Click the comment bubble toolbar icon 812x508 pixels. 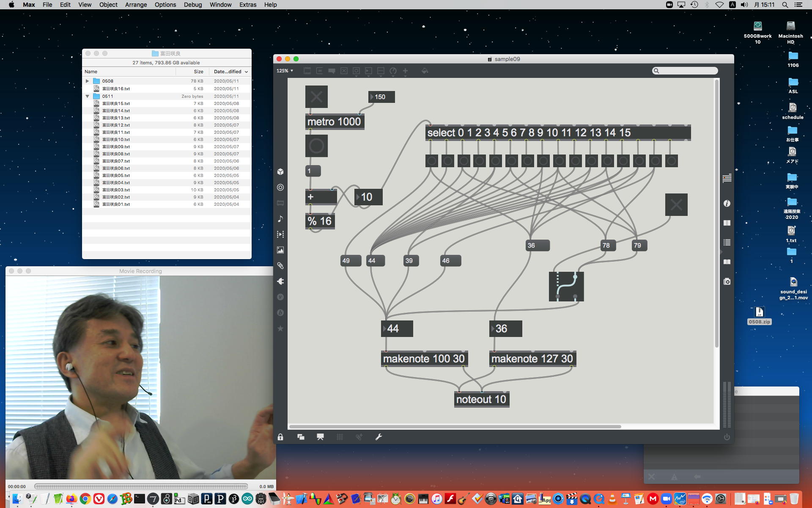click(332, 71)
